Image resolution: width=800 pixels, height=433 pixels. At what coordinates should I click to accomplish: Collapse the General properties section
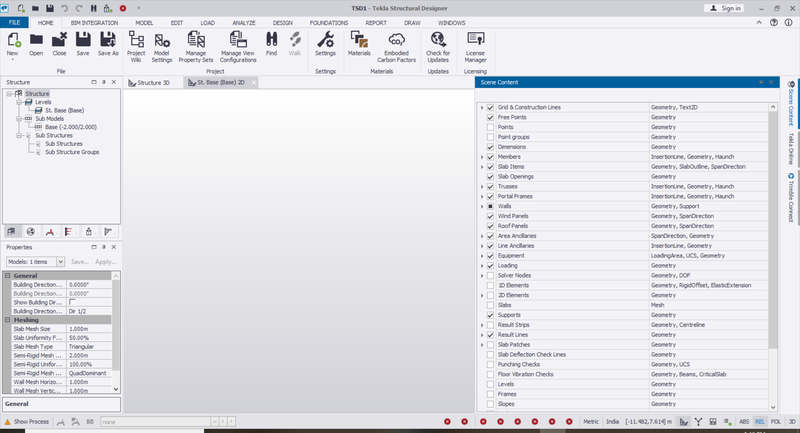pos(8,275)
